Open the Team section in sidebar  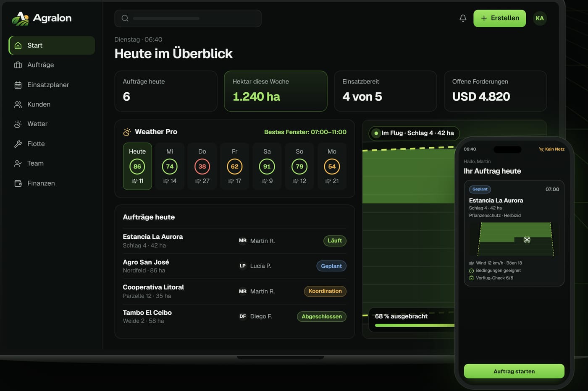pyautogui.click(x=52, y=164)
